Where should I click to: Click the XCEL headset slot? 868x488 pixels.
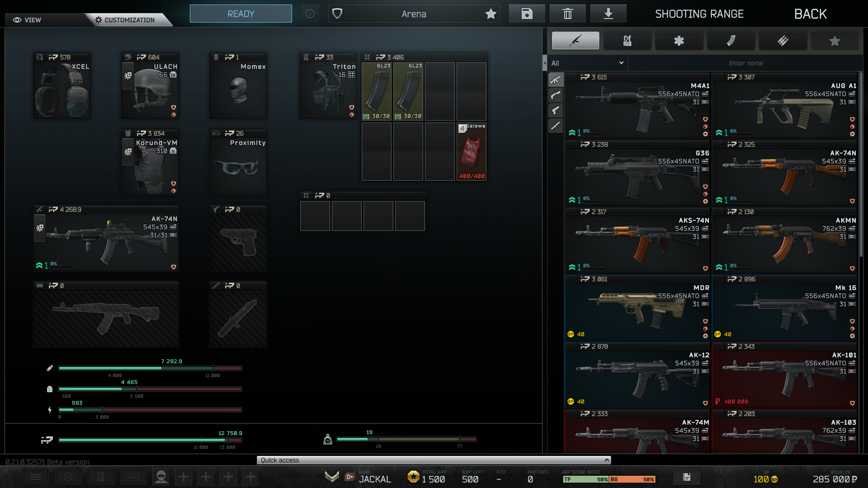click(x=62, y=86)
